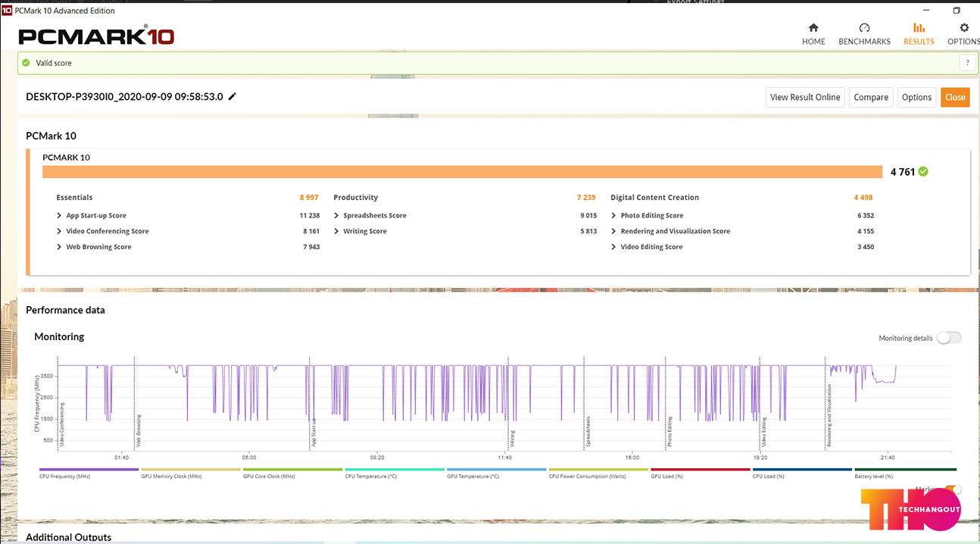This screenshot has height=544, width=980.
Task: Click the App Start-up marker in chart
Action: [x=314, y=433]
